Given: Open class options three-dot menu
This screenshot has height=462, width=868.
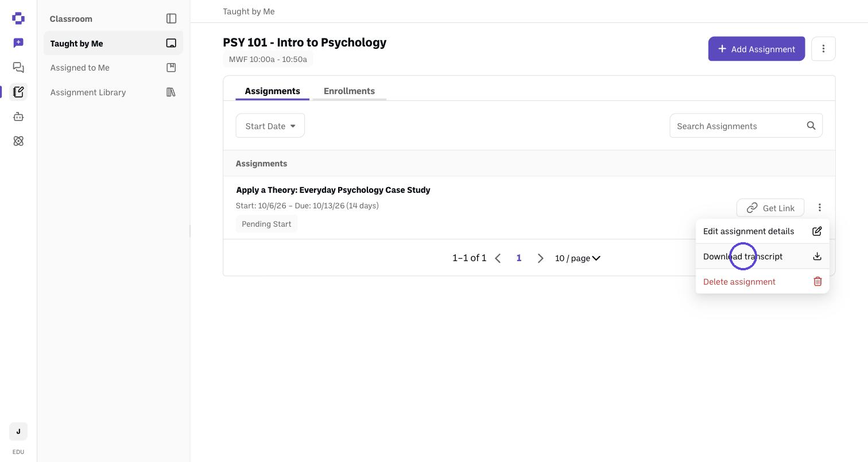Looking at the screenshot, I should click(x=823, y=49).
